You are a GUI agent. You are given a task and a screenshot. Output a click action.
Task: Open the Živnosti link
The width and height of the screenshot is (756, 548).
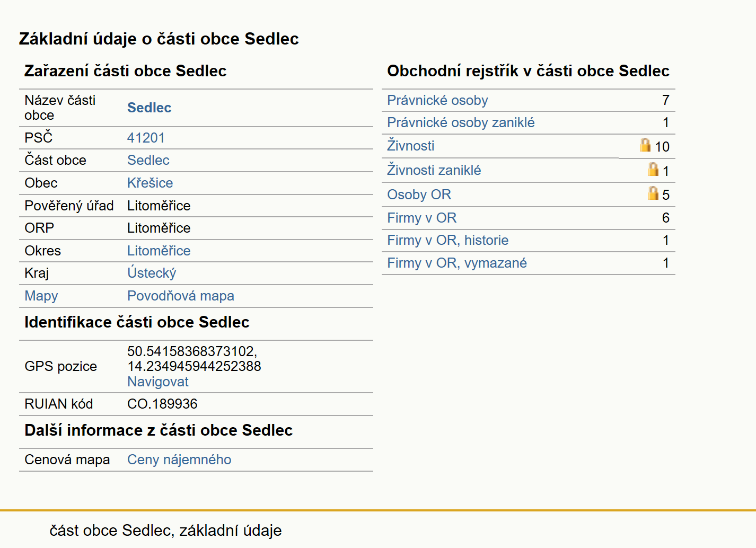[x=411, y=146]
